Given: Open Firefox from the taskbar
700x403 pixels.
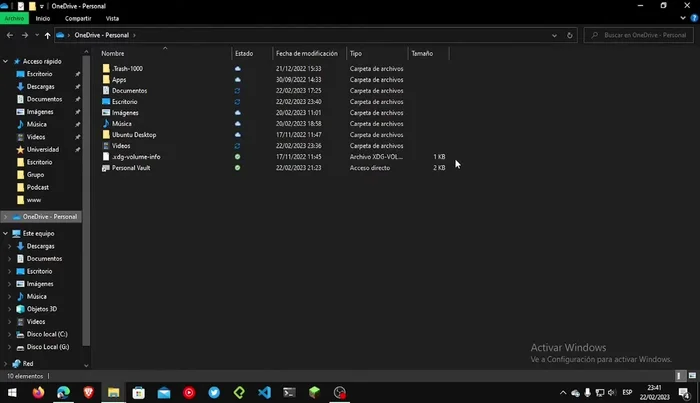Looking at the screenshot, I should click(x=39, y=393).
